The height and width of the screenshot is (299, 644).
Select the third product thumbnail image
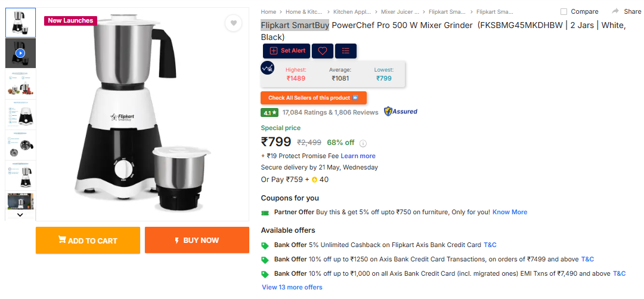[20, 84]
